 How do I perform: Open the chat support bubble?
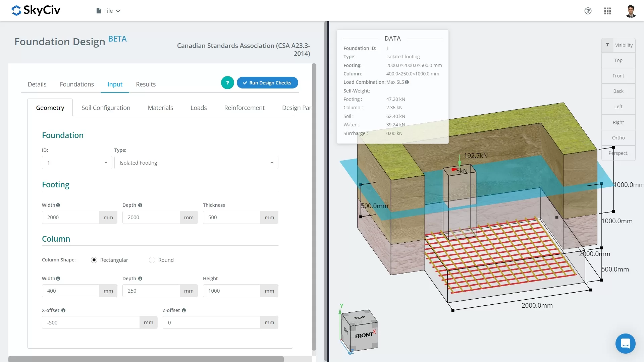tap(625, 343)
